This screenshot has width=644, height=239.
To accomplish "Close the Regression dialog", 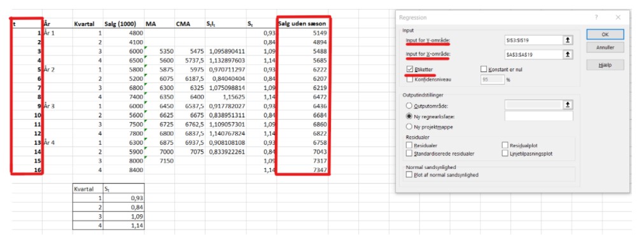I will (x=618, y=17).
